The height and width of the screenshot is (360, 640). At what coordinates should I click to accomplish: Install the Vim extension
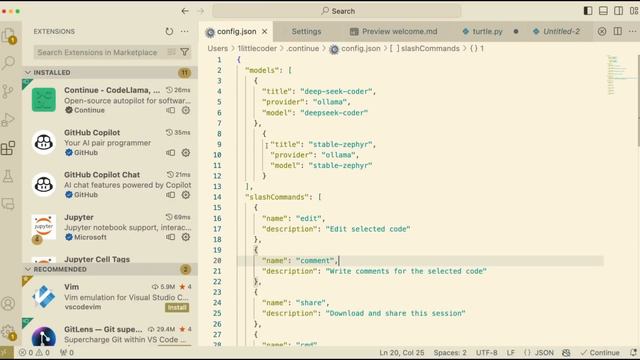point(177,307)
